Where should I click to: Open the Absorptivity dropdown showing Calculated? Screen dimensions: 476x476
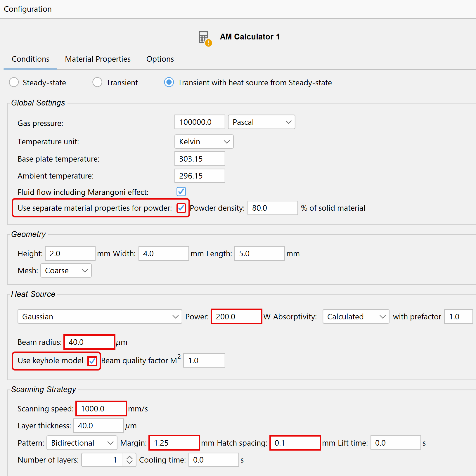pyautogui.click(x=355, y=316)
